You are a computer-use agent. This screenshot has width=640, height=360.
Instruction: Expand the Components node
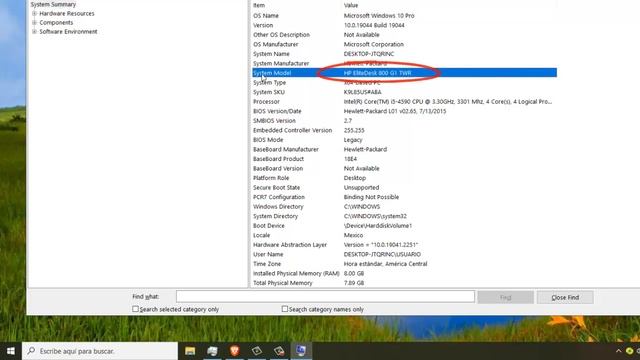pos(34,22)
